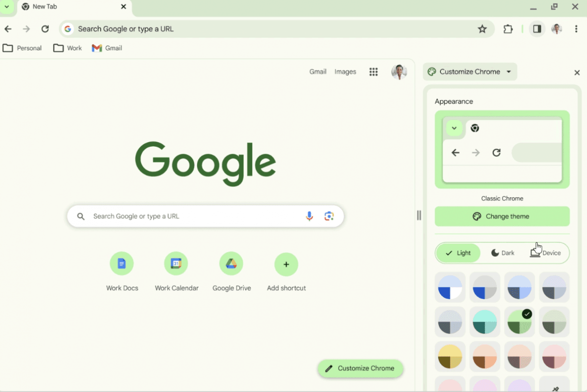Focus the Search Google or type a URL box
Image resolution: width=587 pixels, height=392 pixels.
coord(205,216)
